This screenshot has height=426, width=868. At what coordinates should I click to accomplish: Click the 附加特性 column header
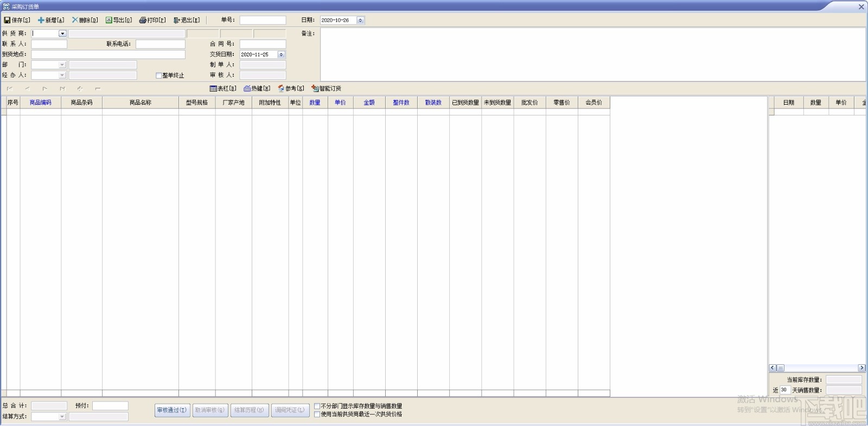point(270,102)
